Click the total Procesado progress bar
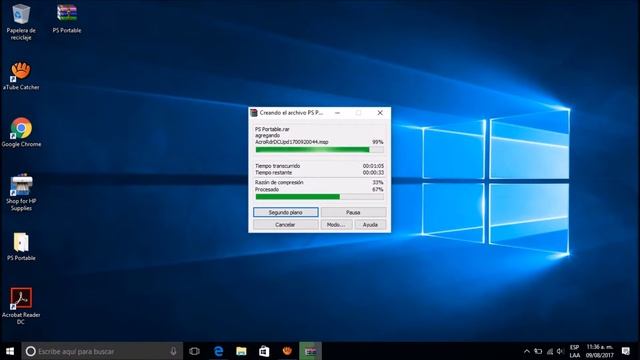This screenshot has height=360, width=640. 320,197
